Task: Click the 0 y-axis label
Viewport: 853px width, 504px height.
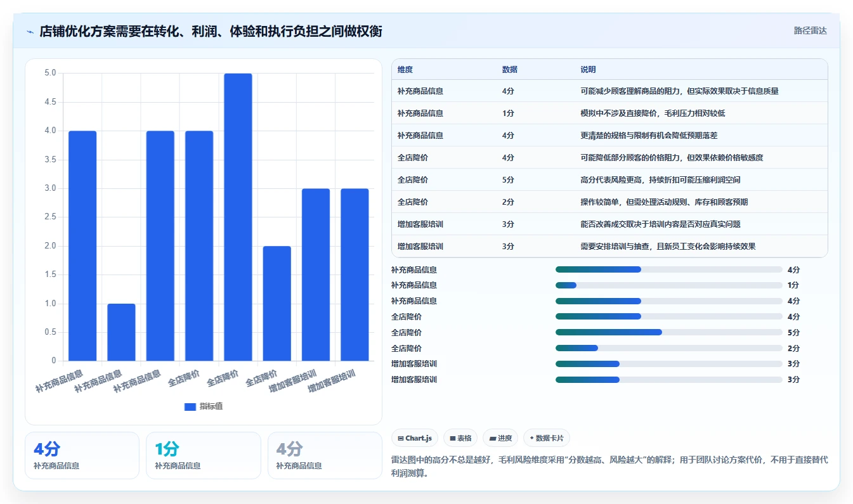Action: [x=54, y=361]
